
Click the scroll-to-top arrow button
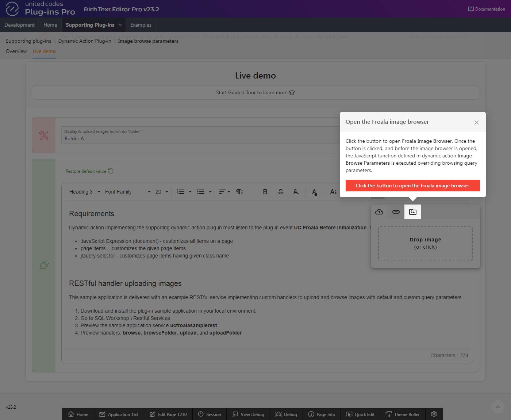tap(498, 407)
